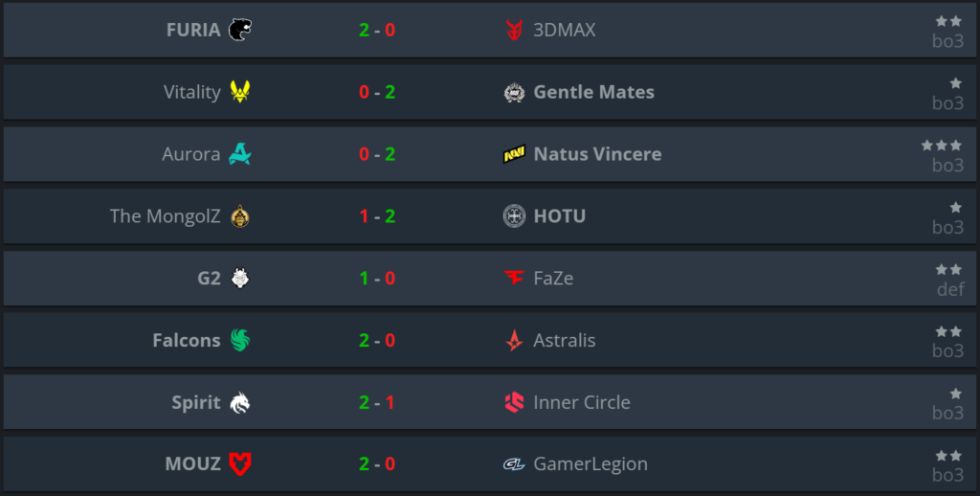Open the Gentle Mates team link
Screen dimensions: 980x496
(593, 92)
